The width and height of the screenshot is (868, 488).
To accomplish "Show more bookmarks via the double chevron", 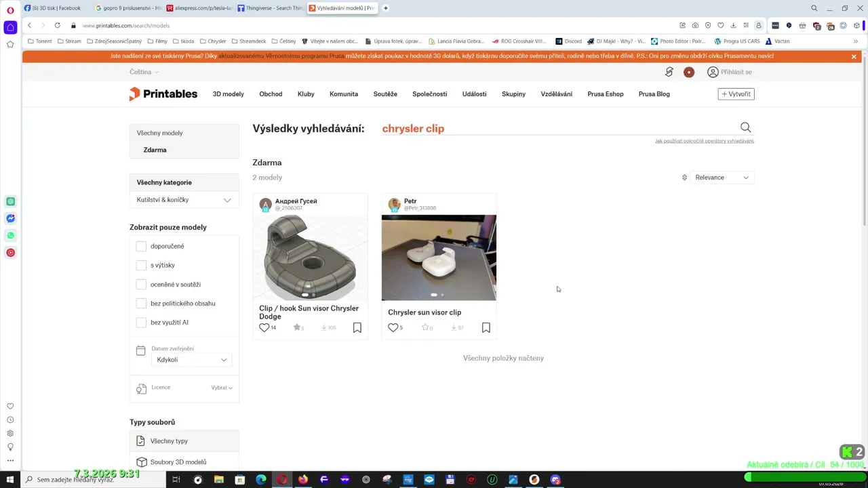I will (x=856, y=41).
